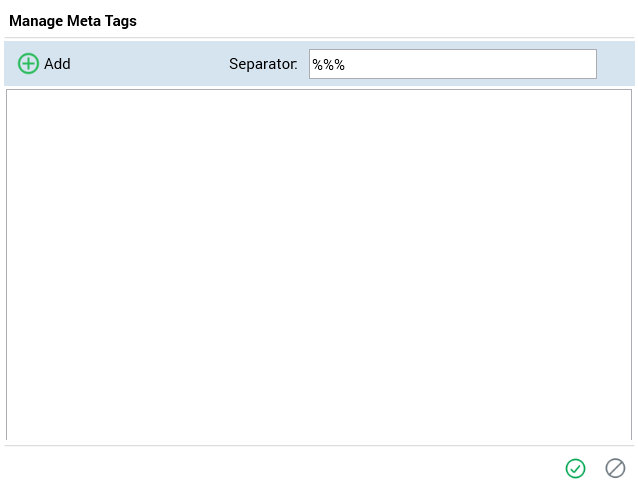Discard meta tag changes via cancel icon
Image resolution: width=638 pixels, height=490 pixels.
pyautogui.click(x=615, y=468)
